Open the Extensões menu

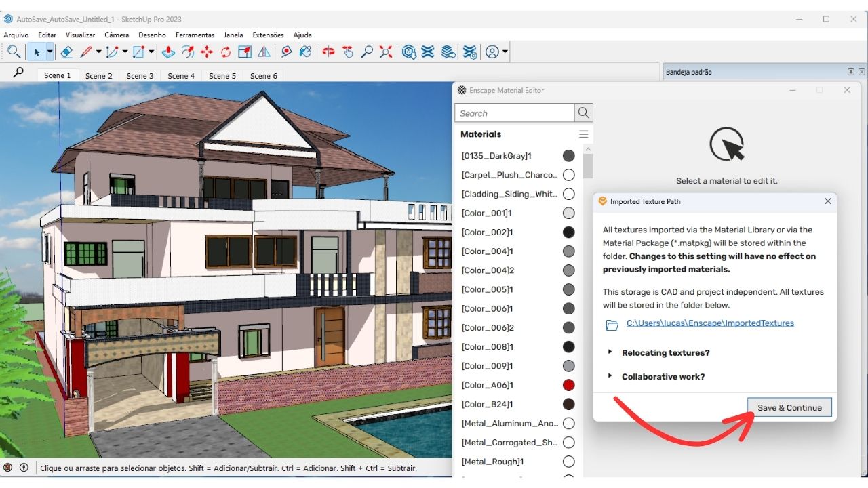[268, 35]
